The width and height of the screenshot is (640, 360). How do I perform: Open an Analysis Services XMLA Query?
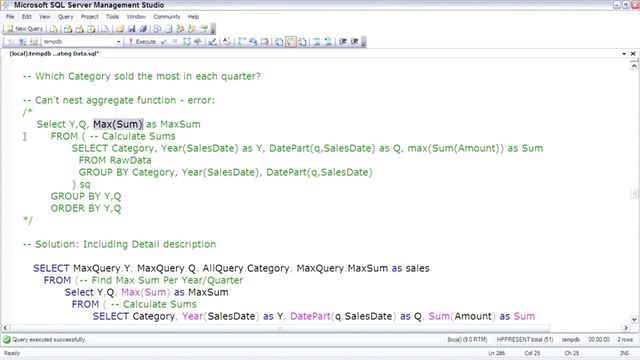(91, 29)
